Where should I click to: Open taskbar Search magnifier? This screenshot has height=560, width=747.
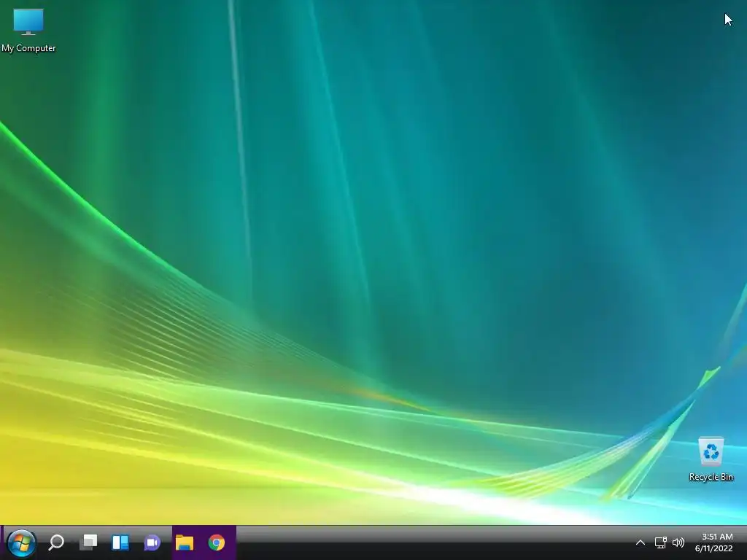pos(56,542)
